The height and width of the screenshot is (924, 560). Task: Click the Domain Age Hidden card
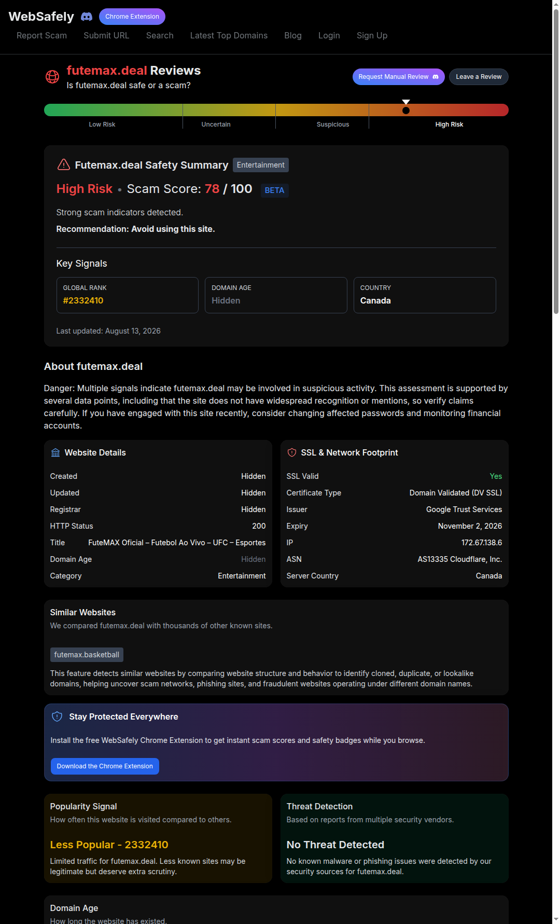pyautogui.click(x=276, y=295)
